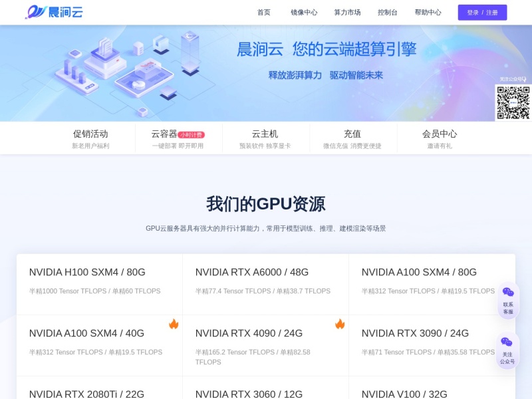The image size is (532, 399).
Task: Click the 关注公众号 floating WeChat icon
Action: 507,342
